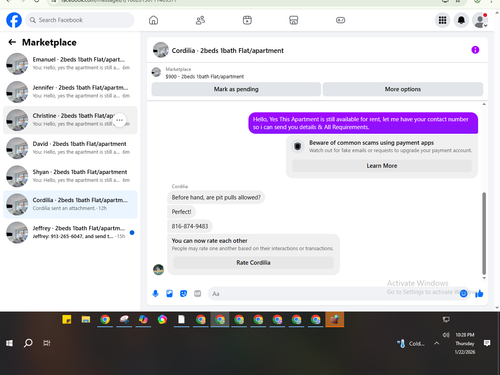This screenshot has width=500, height=375.
Task: Select the Cordilia conversation
Action: pos(70,204)
